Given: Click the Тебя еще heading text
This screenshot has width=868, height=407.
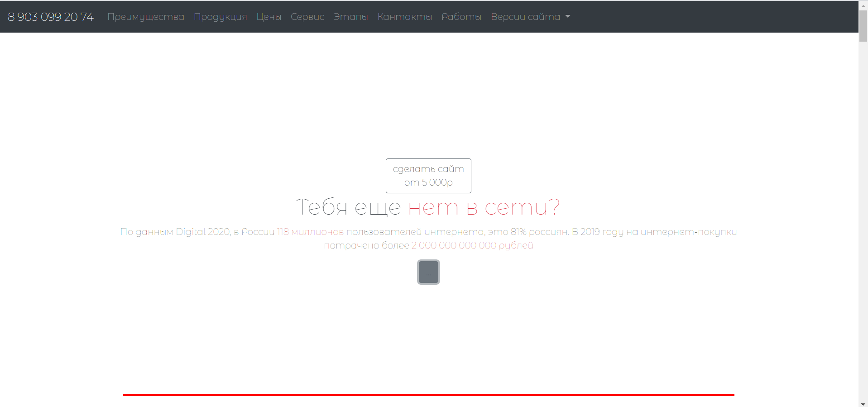Looking at the screenshot, I should 348,207.
